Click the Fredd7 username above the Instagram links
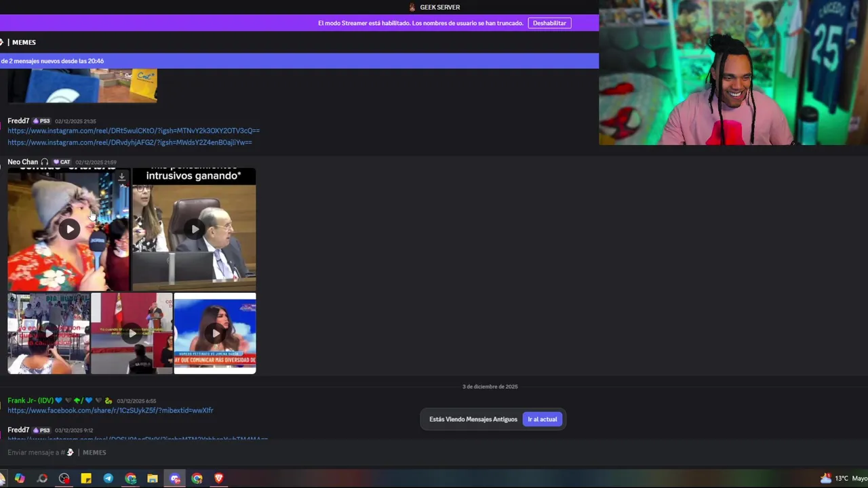Viewport: 868px width, 488px height. (18, 121)
